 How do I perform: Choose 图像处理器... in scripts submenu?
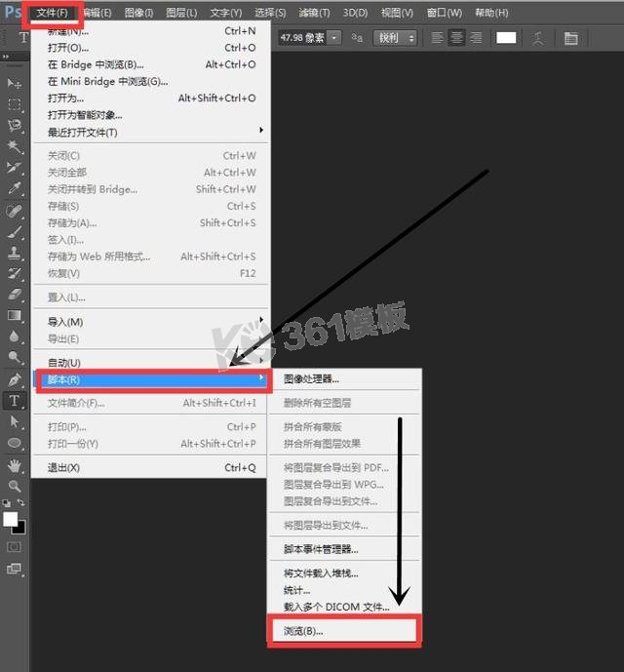pos(344,378)
